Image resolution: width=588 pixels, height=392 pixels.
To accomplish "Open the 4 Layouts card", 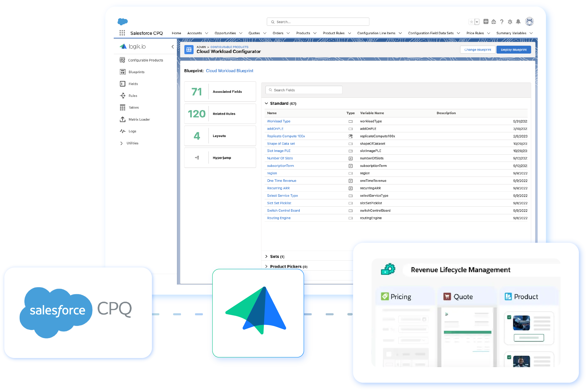I will (220, 136).
